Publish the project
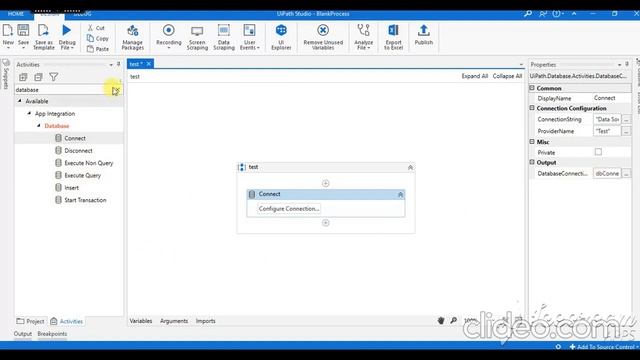The width and height of the screenshot is (640, 360). click(x=424, y=35)
